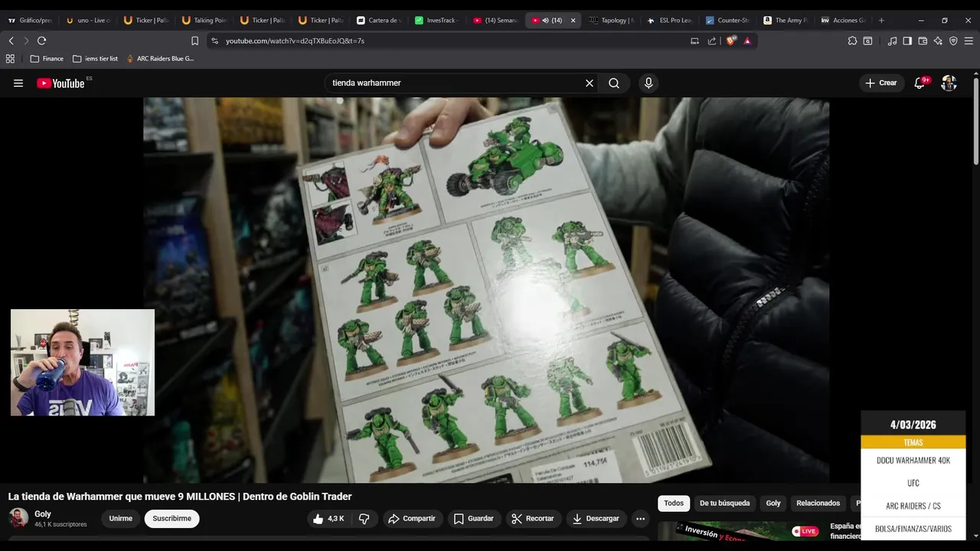Viewport: 980px width, 551px height.
Task: Open a new browser tab
Action: 881,21
